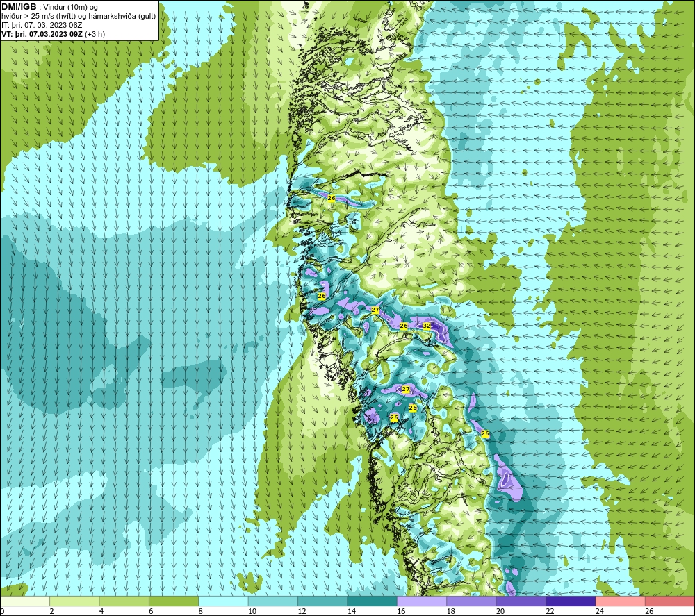Viewport: 695px width, 616px height.
Task: Click the yellow gust label reading 32
Action: click(427, 326)
